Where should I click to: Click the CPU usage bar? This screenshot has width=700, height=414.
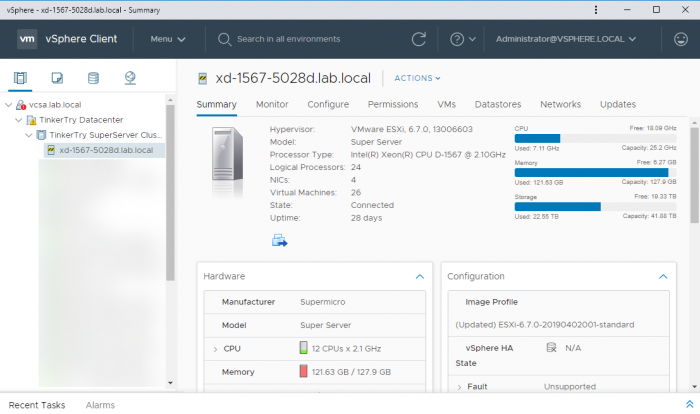click(596, 138)
